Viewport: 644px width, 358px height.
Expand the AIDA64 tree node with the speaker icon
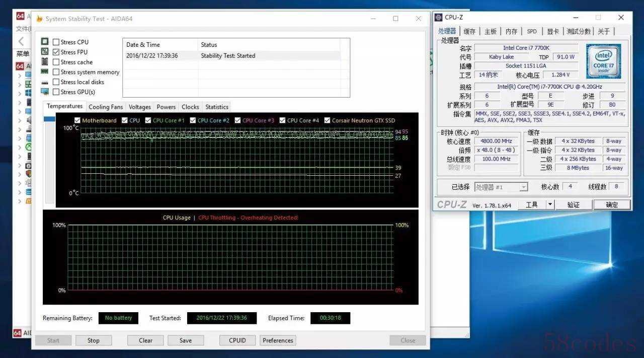[20, 120]
